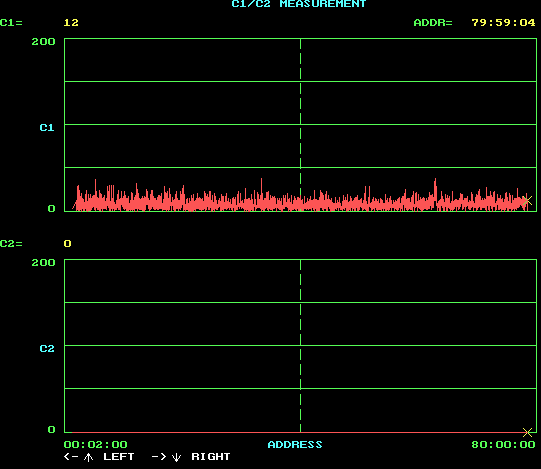Click the C2= value 0 readout
541x469 pixels.
[67, 244]
